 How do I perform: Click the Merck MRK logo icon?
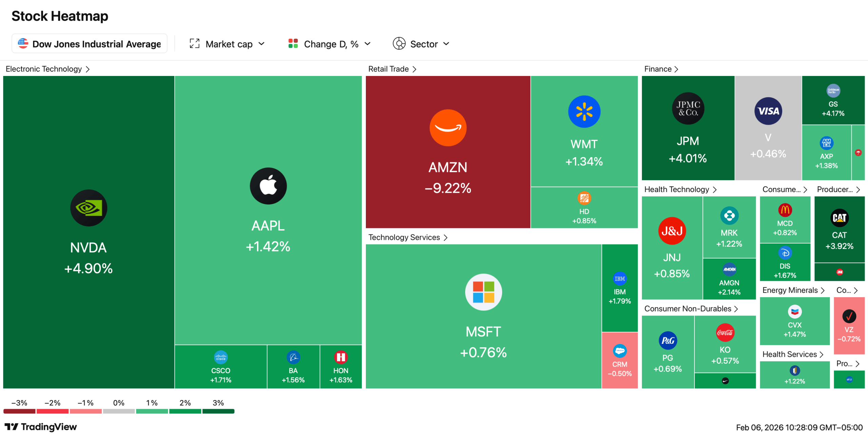pyautogui.click(x=729, y=215)
